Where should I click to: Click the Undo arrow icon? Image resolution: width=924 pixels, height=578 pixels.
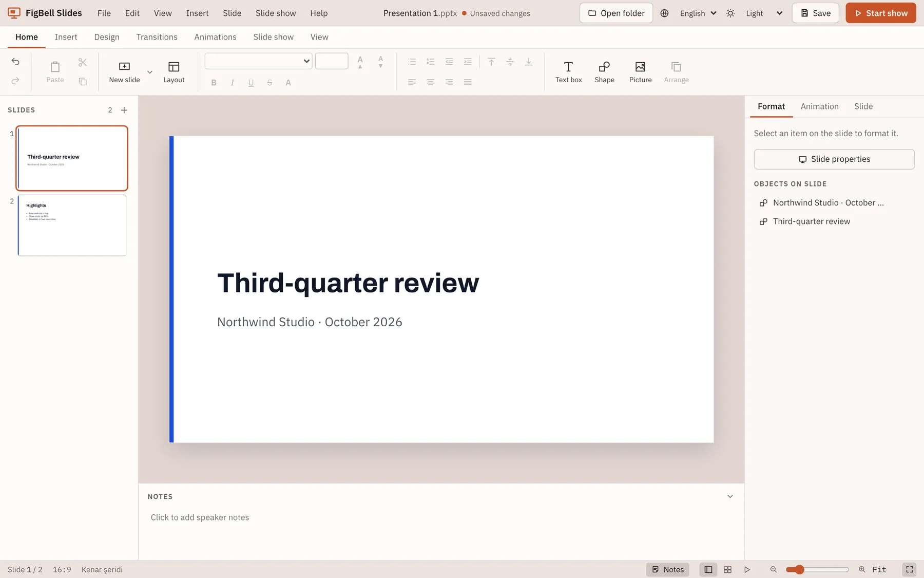pyautogui.click(x=15, y=62)
